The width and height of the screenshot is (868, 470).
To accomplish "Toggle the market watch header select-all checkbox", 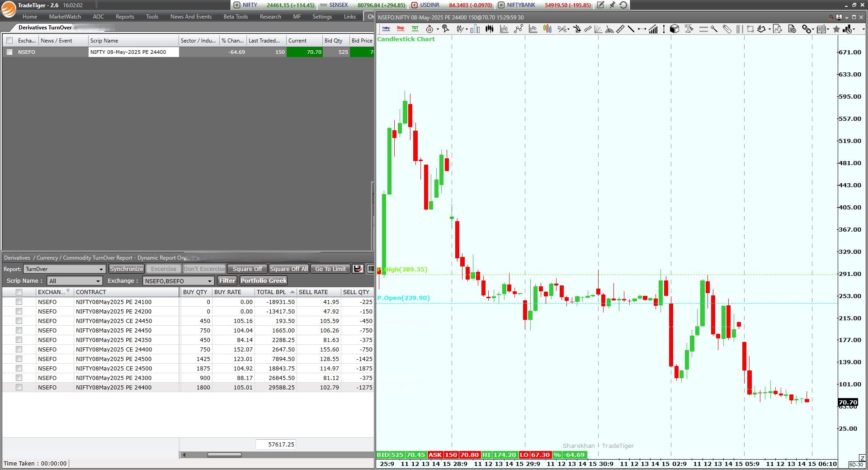I will point(9,41).
